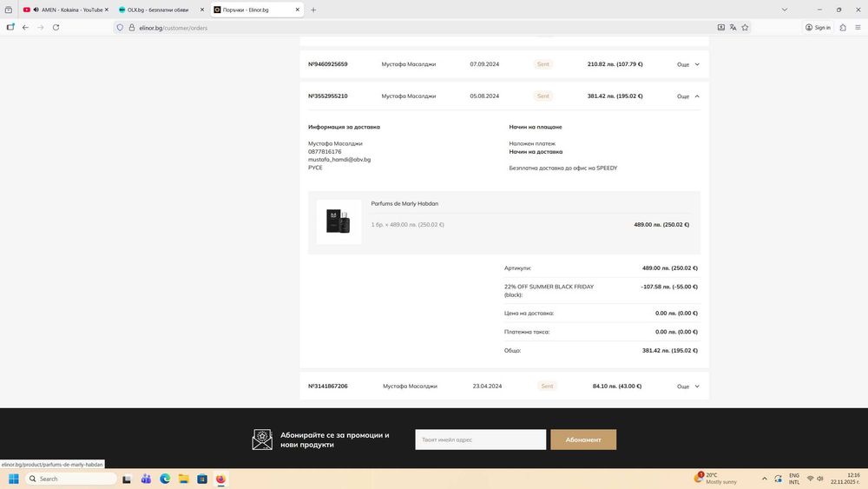Close the OLX.bg tab

[202, 10]
